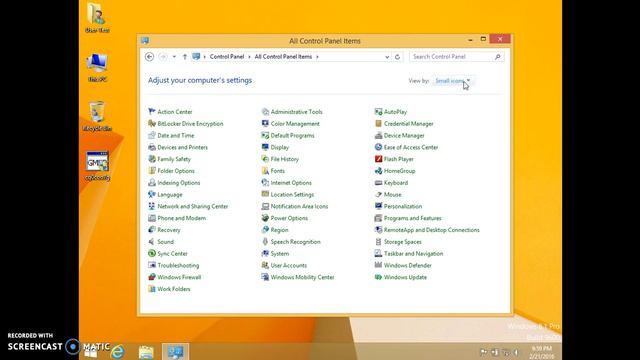This screenshot has width=640, height=360.
Task: Click Control Panel breadcrumb segment
Action: click(x=227, y=57)
